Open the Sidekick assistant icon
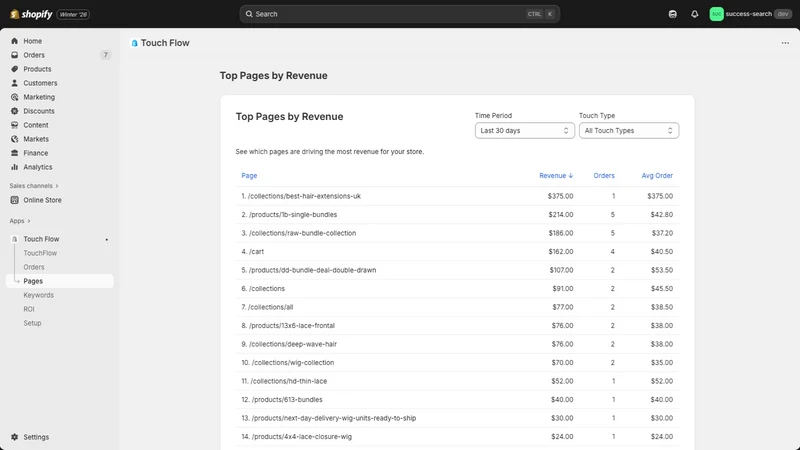Screen dimensions: 800x450 point(672,14)
